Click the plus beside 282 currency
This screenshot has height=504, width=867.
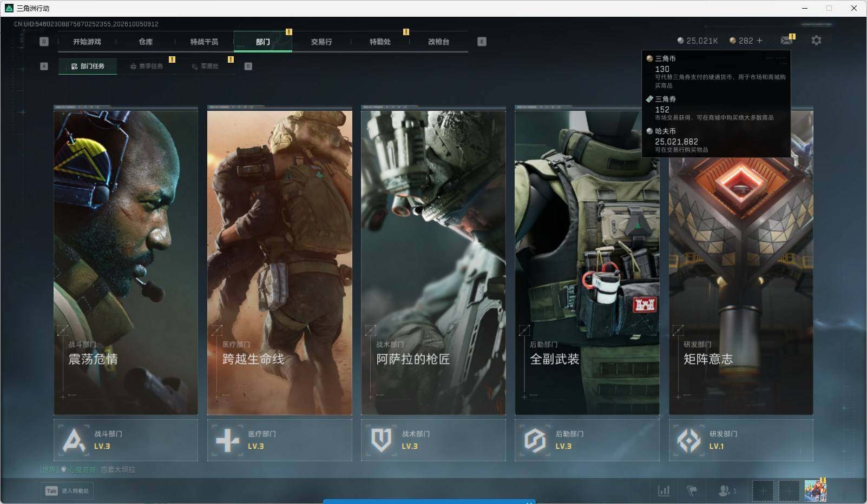click(x=759, y=41)
